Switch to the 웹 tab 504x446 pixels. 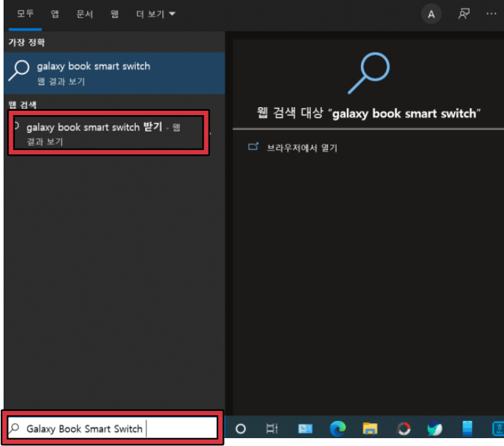coord(115,14)
